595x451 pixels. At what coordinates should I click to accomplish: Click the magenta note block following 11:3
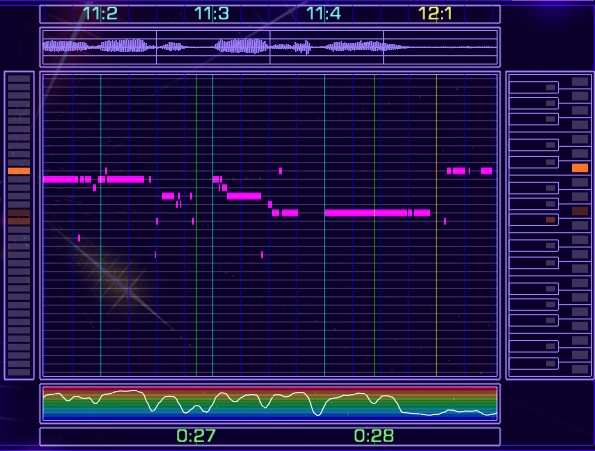pos(244,196)
